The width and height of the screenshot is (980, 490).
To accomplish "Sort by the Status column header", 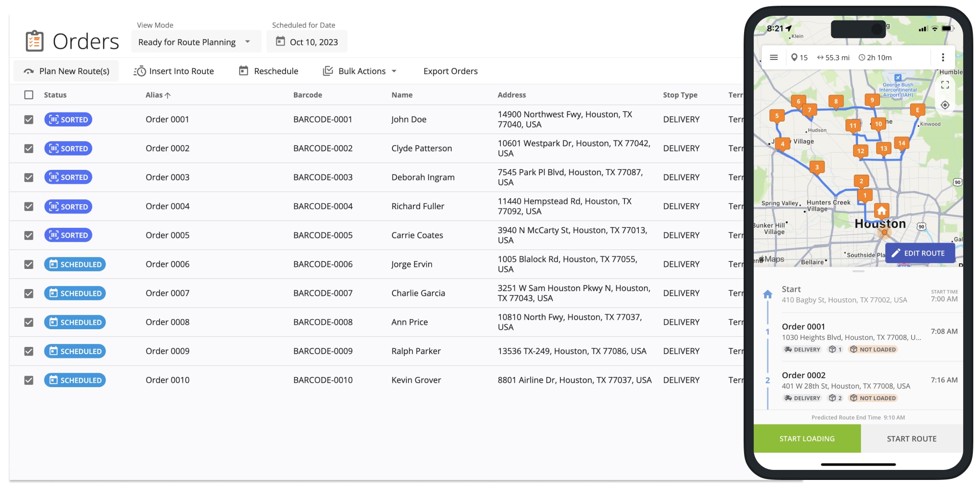I will tap(55, 95).
